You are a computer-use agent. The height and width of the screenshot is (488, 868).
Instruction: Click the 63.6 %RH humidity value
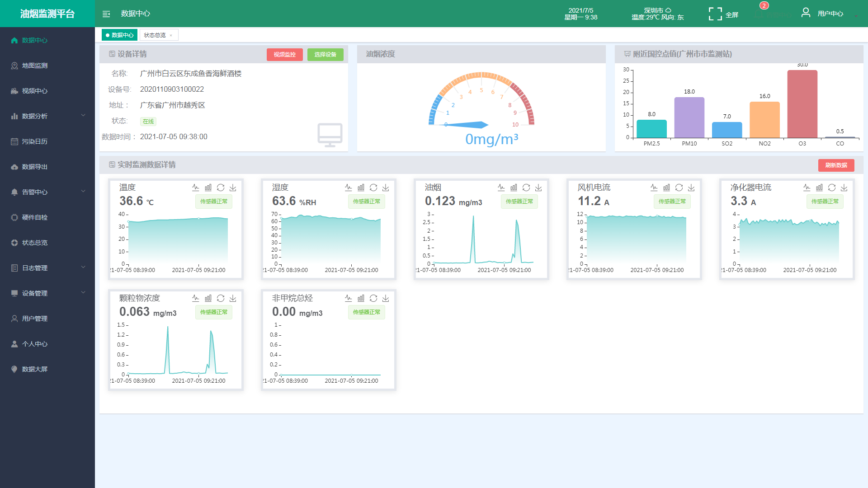pos(294,201)
